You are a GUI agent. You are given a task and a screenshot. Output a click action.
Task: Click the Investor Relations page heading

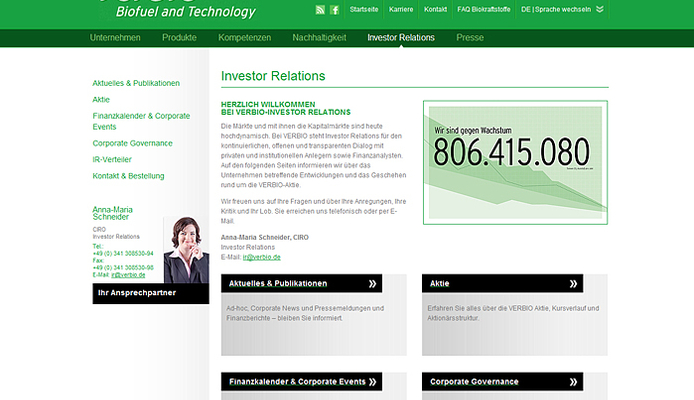tap(273, 76)
